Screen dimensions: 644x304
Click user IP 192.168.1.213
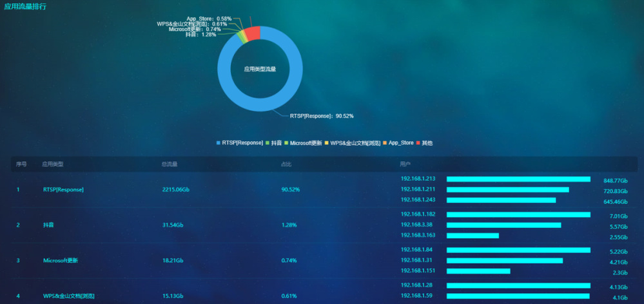418,179
